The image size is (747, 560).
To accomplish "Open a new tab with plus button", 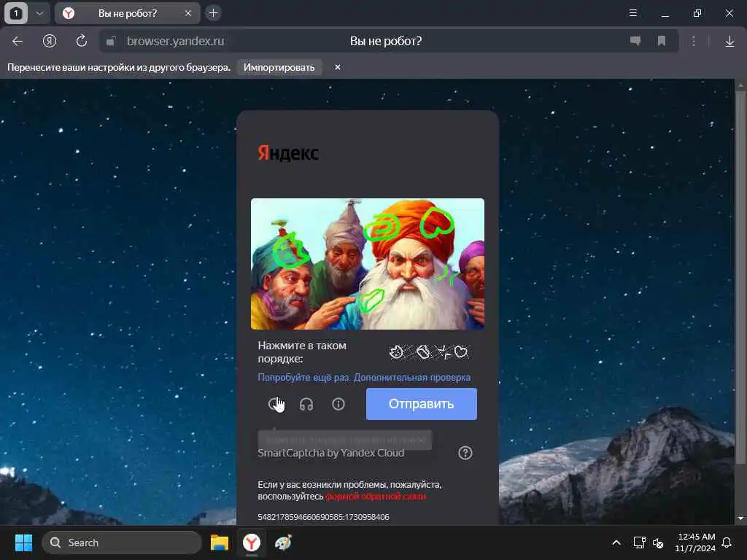I will click(x=213, y=13).
